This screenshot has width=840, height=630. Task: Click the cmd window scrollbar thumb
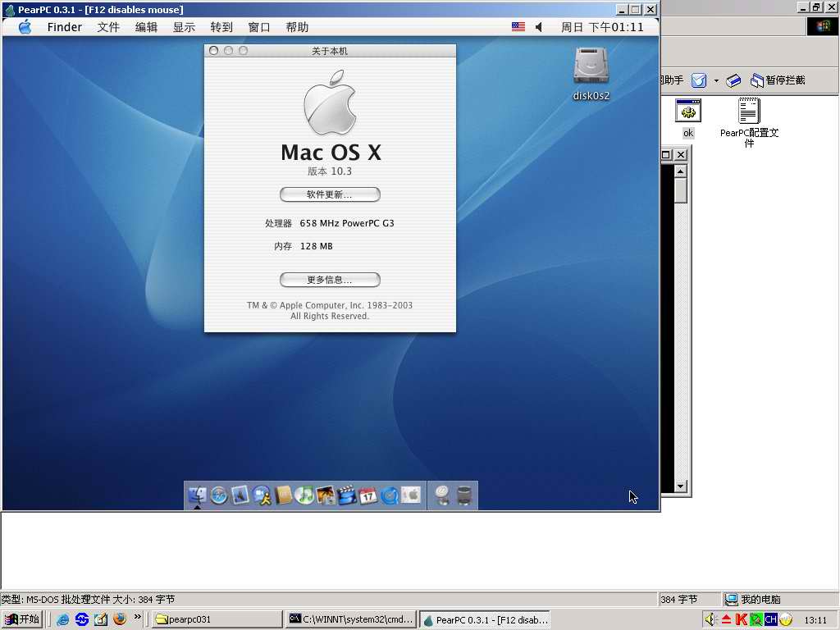680,190
